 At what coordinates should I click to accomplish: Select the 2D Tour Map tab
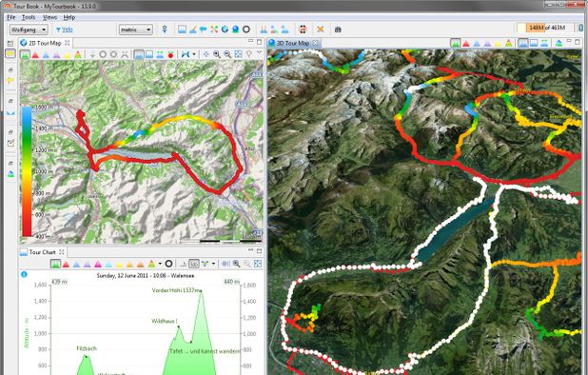(45, 43)
